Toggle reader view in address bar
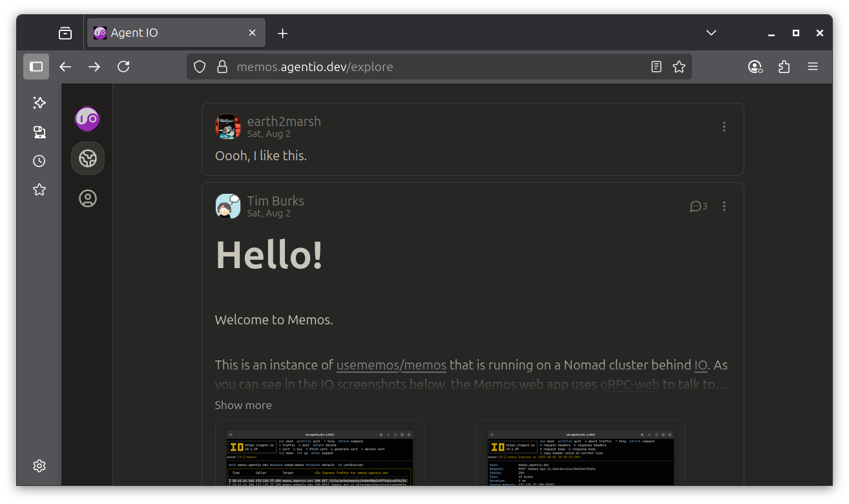849x504 pixels. pos(656,67)
